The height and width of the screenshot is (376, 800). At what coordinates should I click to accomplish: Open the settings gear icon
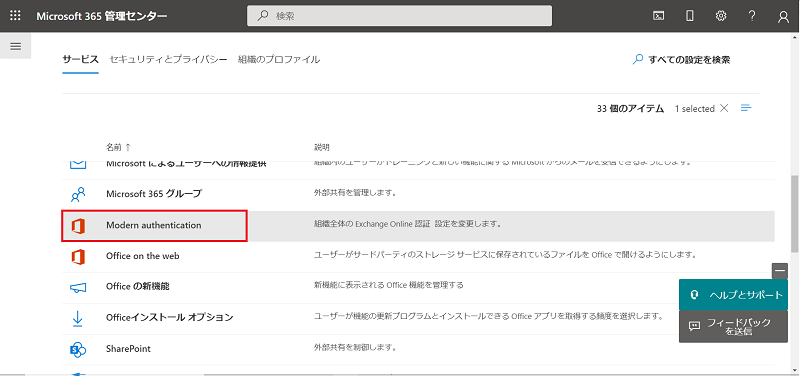721,16
